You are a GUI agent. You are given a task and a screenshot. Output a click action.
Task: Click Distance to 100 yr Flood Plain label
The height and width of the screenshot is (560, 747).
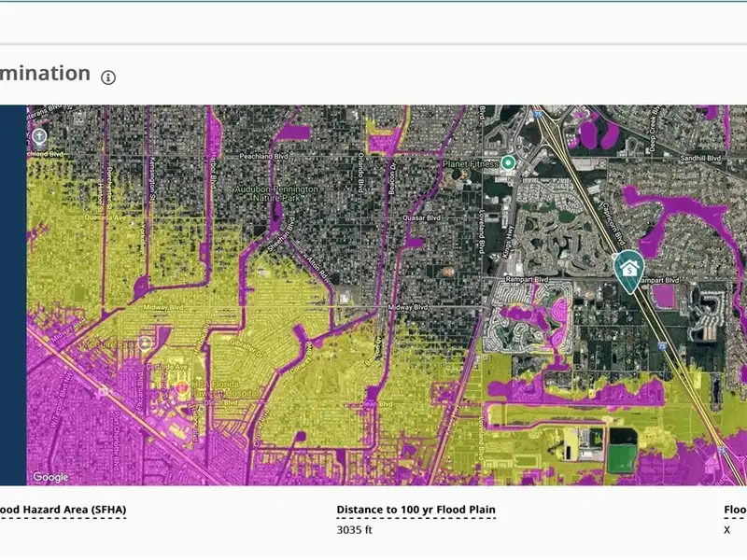(x=416, y=511)
